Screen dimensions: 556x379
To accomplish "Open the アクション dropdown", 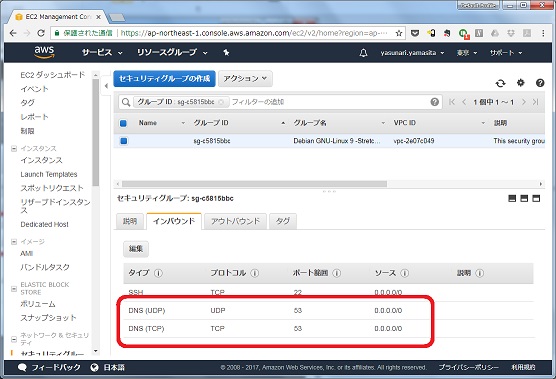I will pos(245,78).
